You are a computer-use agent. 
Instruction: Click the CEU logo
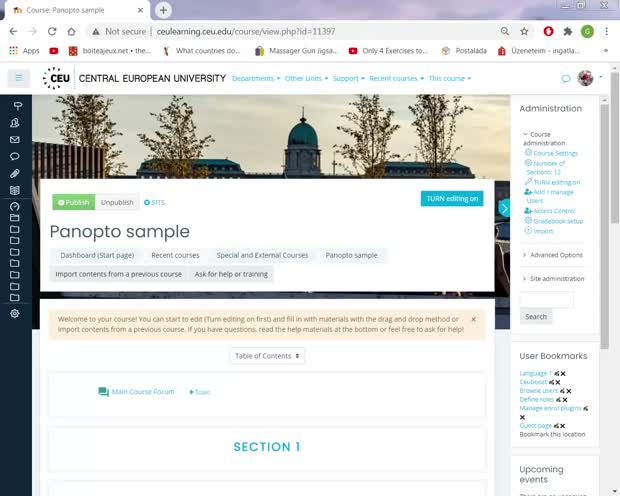(x=57, y=78)
